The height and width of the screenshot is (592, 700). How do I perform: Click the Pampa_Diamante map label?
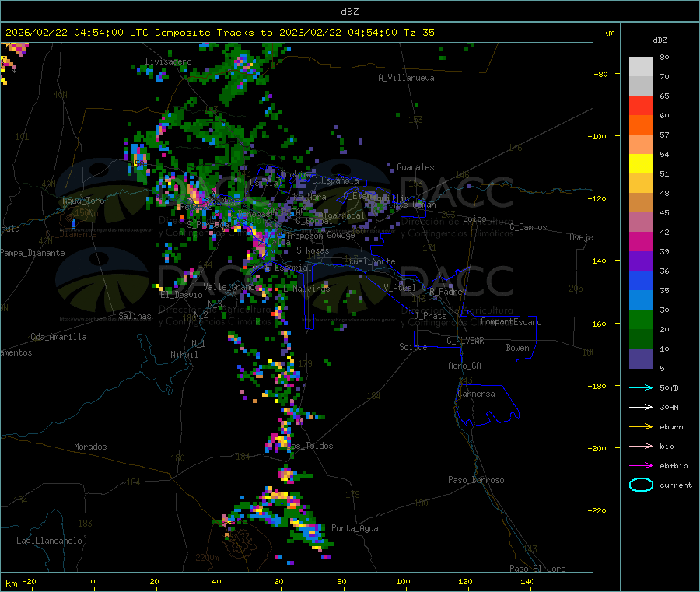(32, 253)
